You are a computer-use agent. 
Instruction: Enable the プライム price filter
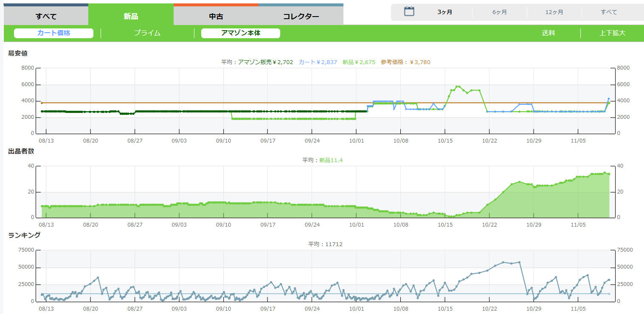[x=147, y=33]
